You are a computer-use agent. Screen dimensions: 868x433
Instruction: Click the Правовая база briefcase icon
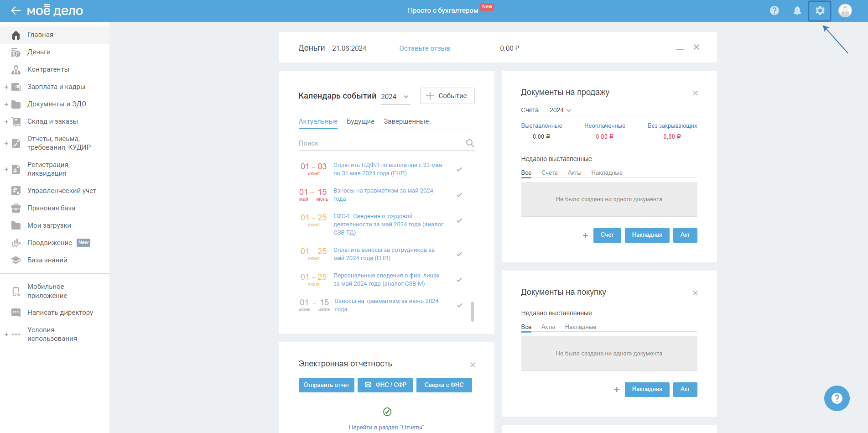pos(16,209)
